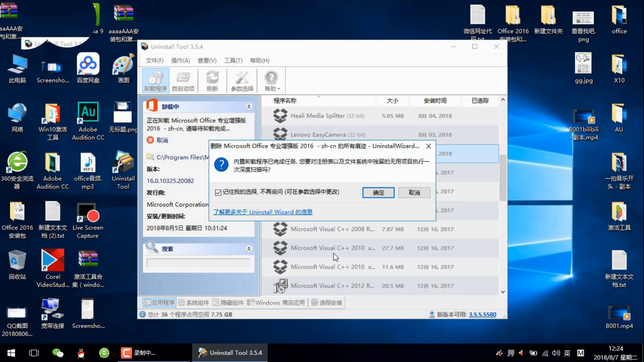644x362 pixels.
Task: Open the 工具(T) menu
Action: [233, 60]
